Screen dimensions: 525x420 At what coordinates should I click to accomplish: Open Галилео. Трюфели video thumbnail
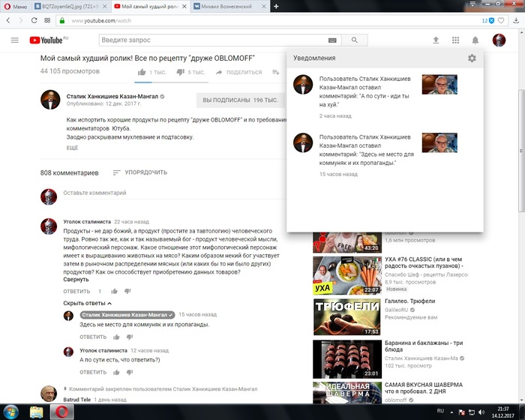[347, 316]
